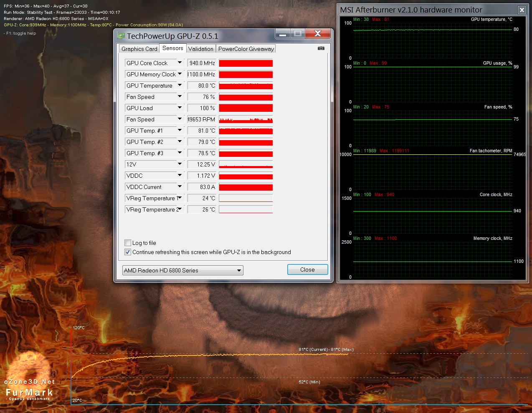
Task: Open the Fan Speed percent sensor dropdown
Action: [x=180, y=96]
